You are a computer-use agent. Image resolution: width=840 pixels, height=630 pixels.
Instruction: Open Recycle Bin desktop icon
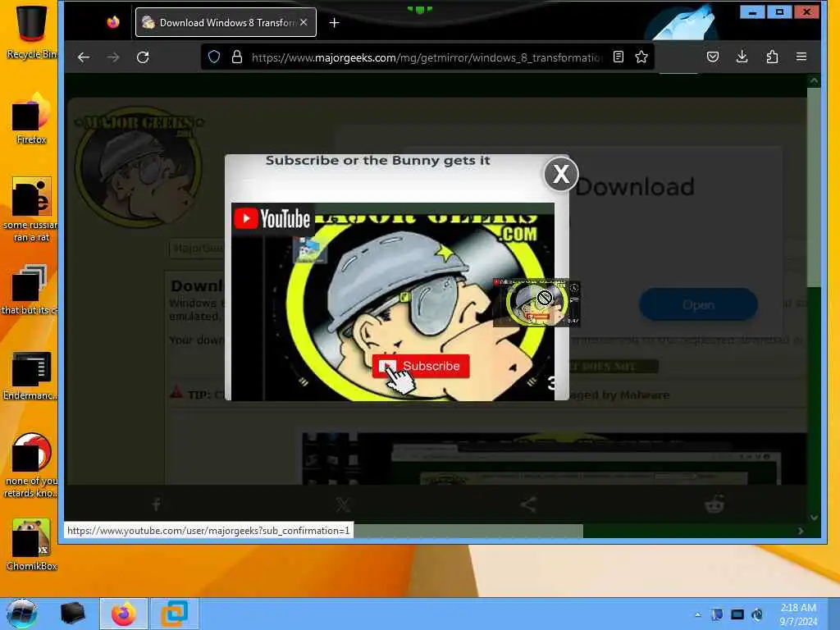(31, 30)
